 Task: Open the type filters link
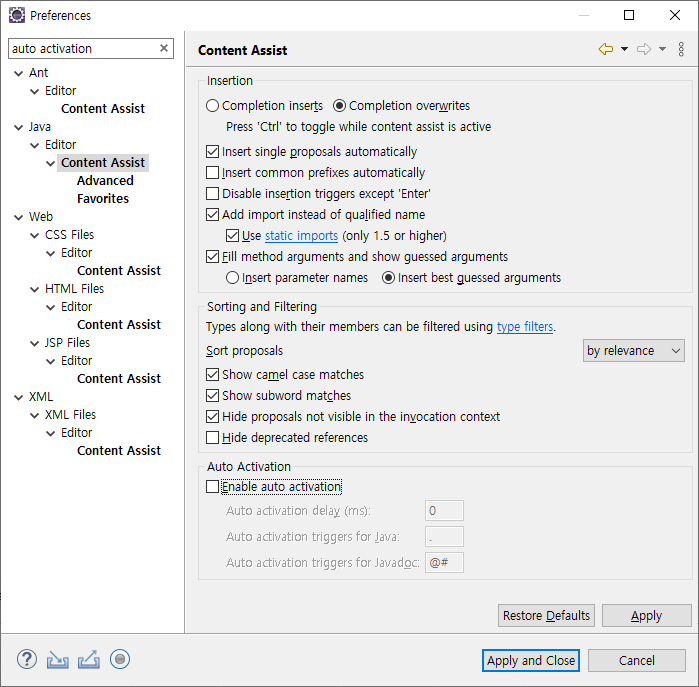525,327
